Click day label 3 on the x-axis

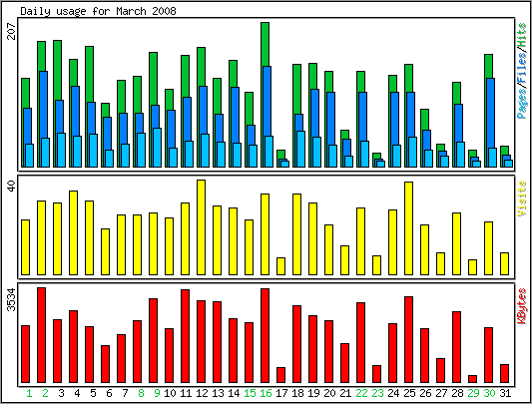(61, 393)
